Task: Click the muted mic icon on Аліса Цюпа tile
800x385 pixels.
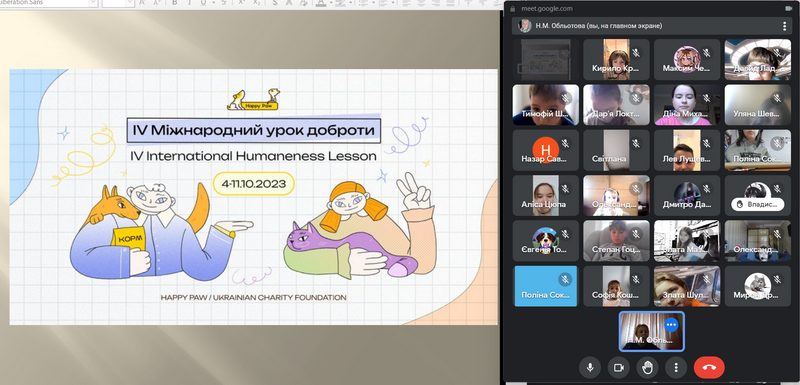Action: click(565, 189)
